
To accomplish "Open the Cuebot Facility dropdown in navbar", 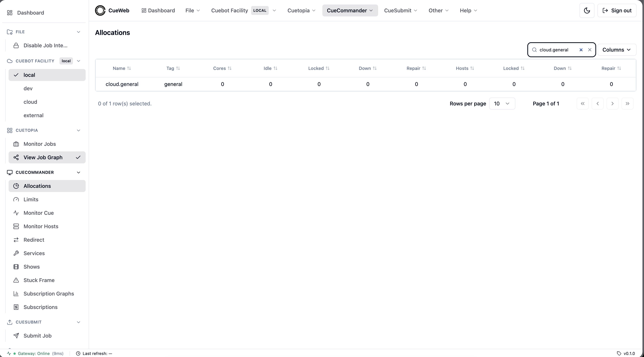I will 243,10.
